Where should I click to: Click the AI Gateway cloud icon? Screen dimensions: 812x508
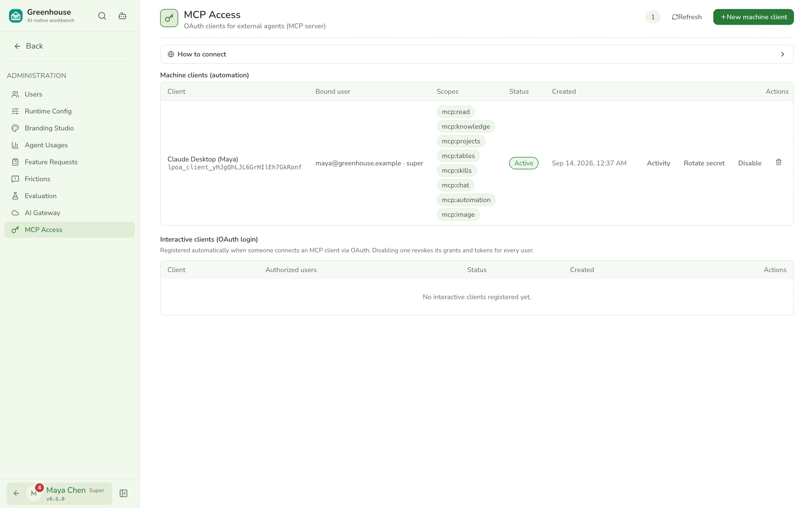tap(15, 213)
